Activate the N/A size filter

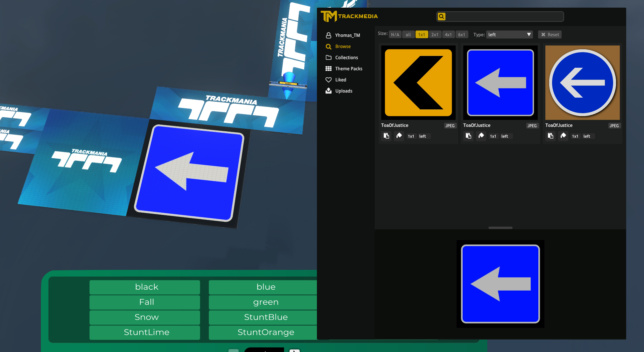(395, 34)
